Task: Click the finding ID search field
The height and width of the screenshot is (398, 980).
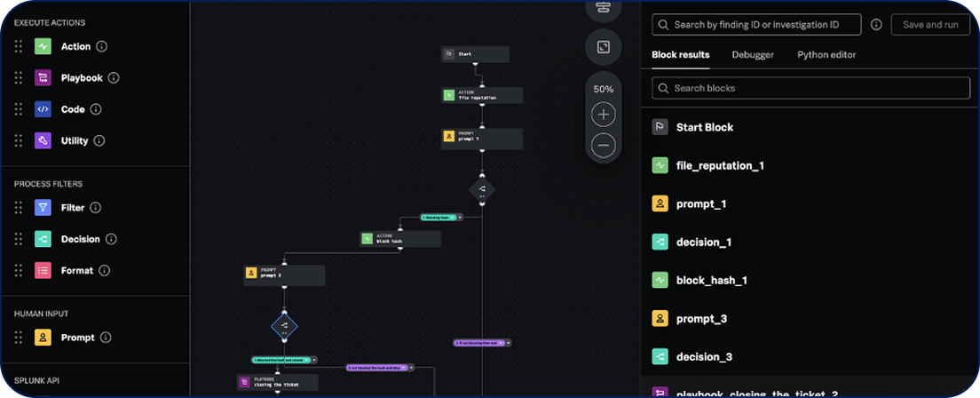Action: pos(755,25)
